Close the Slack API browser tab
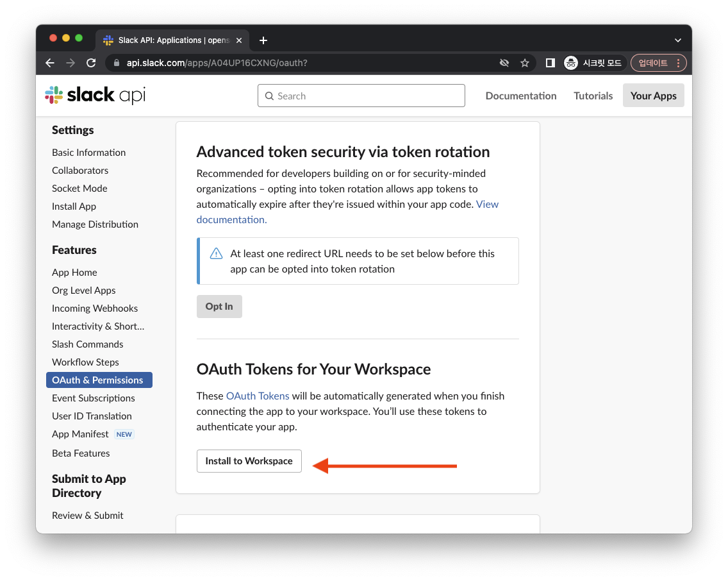Screen dimensions: 728x581 [239, 40]
